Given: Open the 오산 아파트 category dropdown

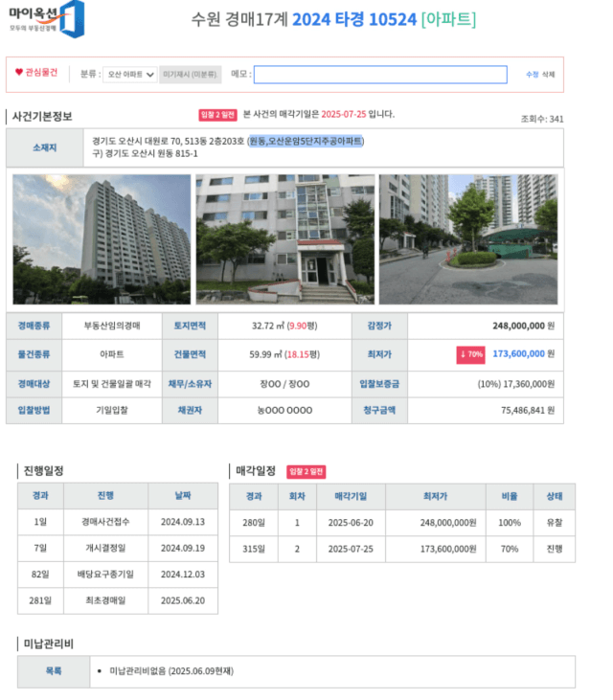Looking at the screenshot, I should [x=130, y=74].
